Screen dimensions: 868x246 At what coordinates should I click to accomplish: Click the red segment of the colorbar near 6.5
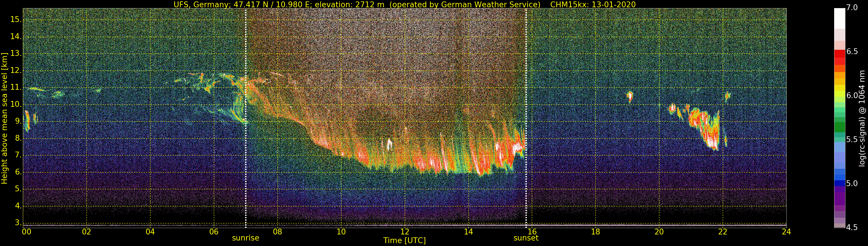click(x=839, y=54)
